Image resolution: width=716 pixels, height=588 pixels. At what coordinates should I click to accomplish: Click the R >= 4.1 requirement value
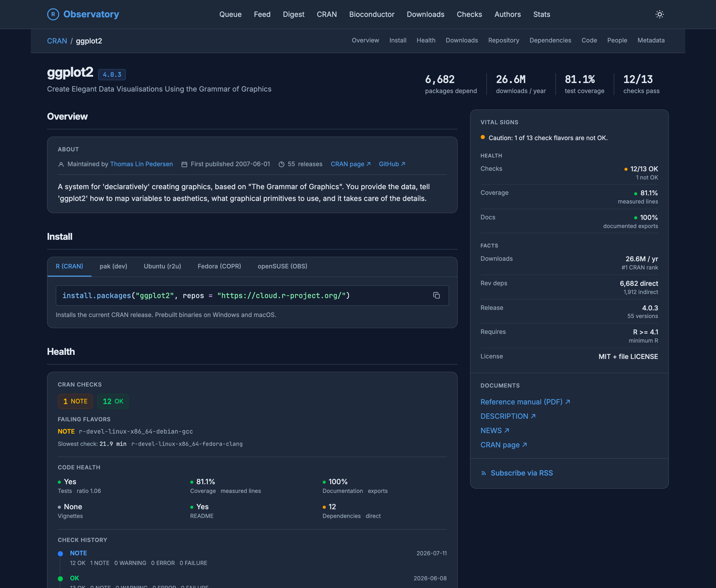(646, 332)
